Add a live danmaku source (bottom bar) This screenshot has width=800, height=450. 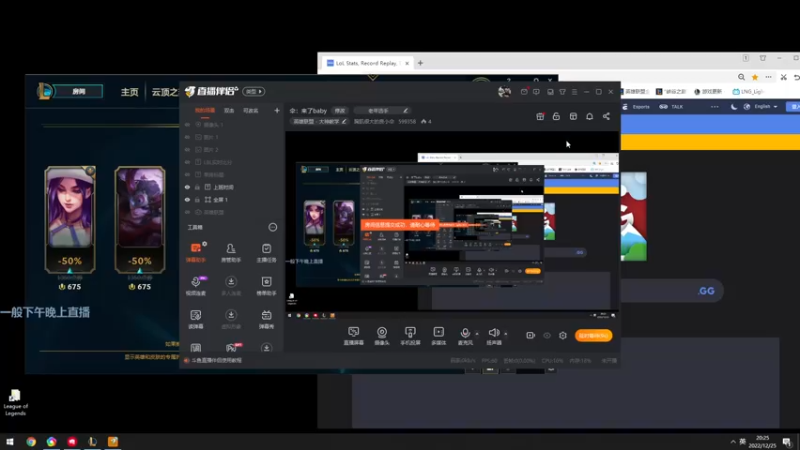(x=354, y=336)
